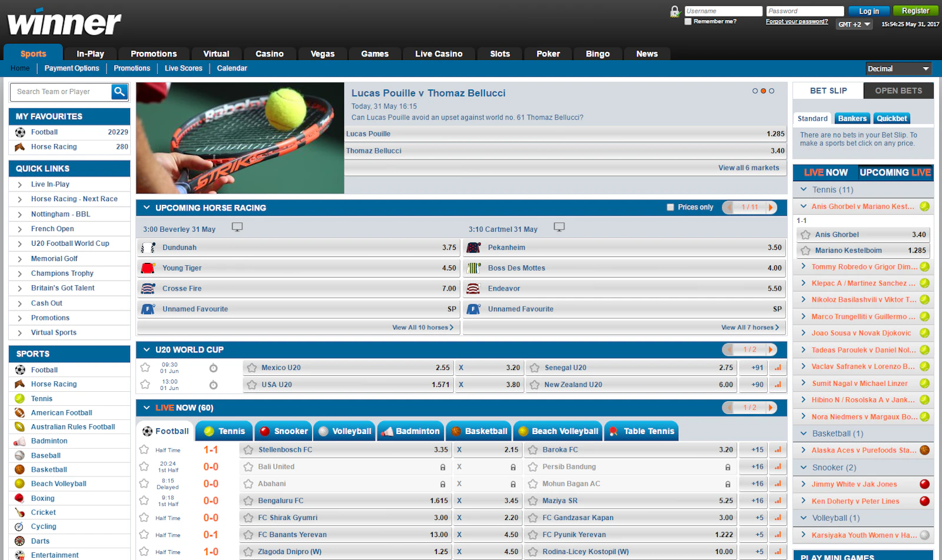Image resolution: width=942 pixels, height=560 pixels.
Task: Collapse the U20 World Cup section
Action: coord(147,349)
